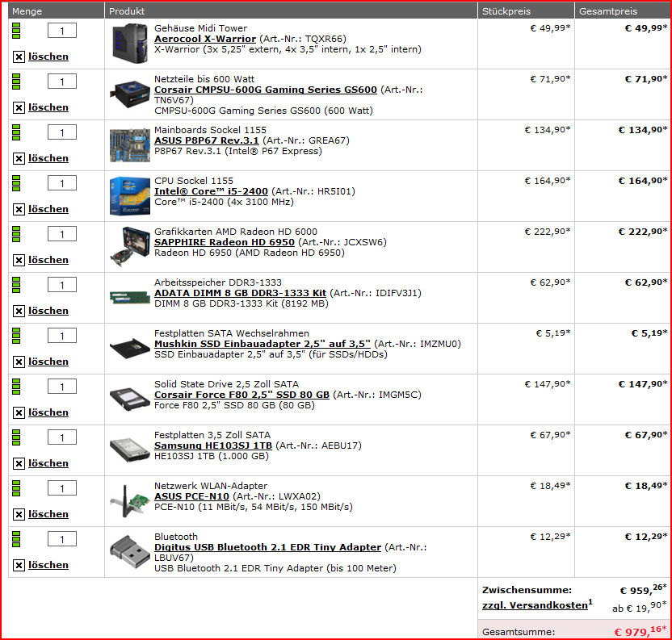Open the ASUS PCE-N10 product link
Screen dimensions: 672x640
(191, 496)
